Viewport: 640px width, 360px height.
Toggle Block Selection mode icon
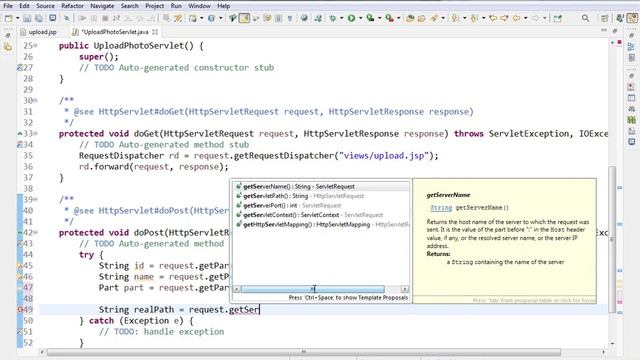[x=279, y=18]
